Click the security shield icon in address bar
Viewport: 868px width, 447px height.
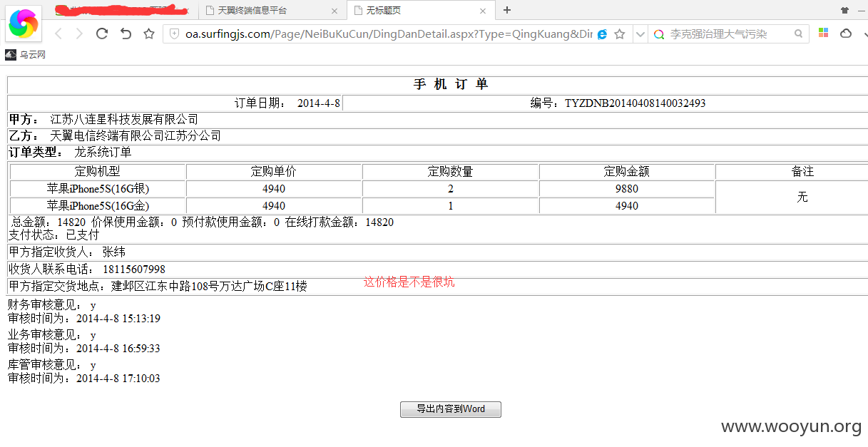pos(174,34)
